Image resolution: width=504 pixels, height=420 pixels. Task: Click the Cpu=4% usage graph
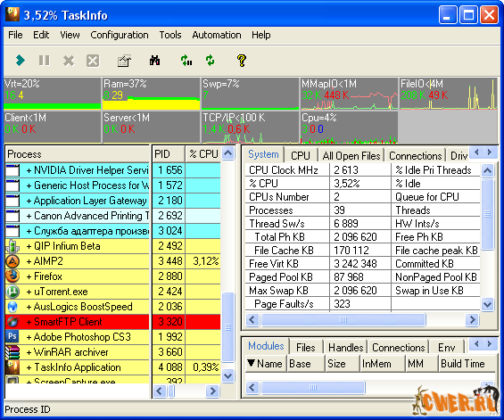tap(349, 128)
